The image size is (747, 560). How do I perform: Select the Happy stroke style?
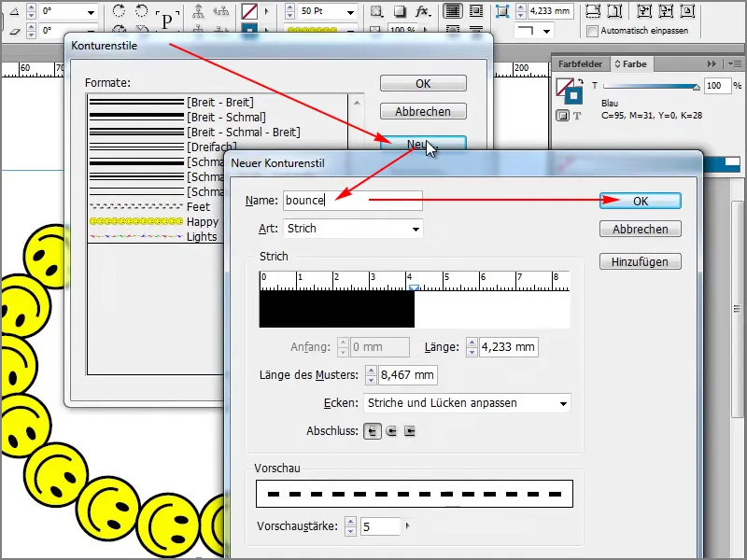tap(155, 221)
